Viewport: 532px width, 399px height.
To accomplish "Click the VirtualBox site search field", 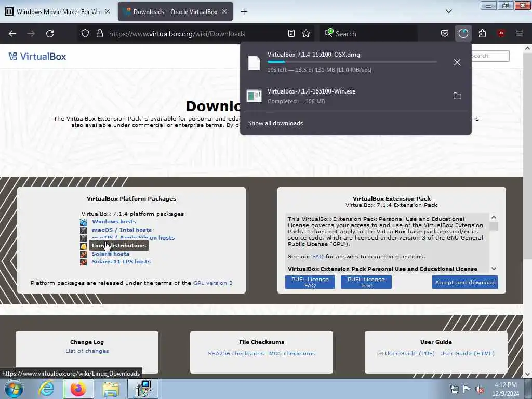I will click(489, 56).
